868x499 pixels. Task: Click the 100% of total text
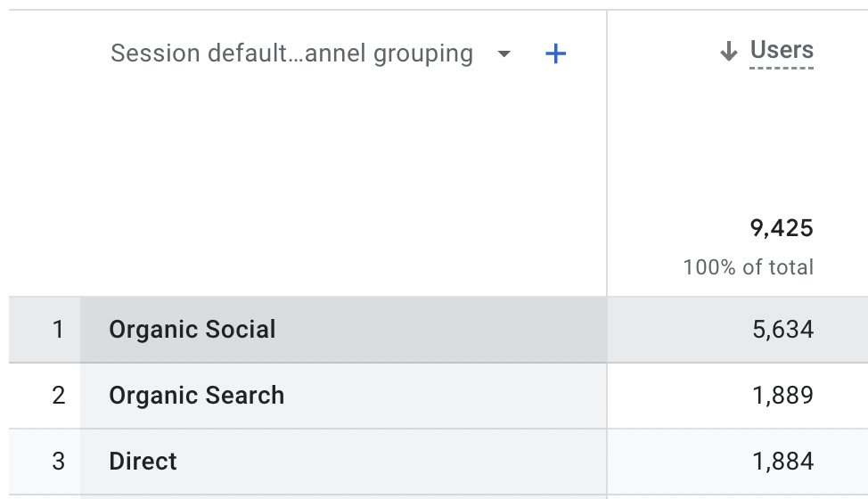pos(748,267)
